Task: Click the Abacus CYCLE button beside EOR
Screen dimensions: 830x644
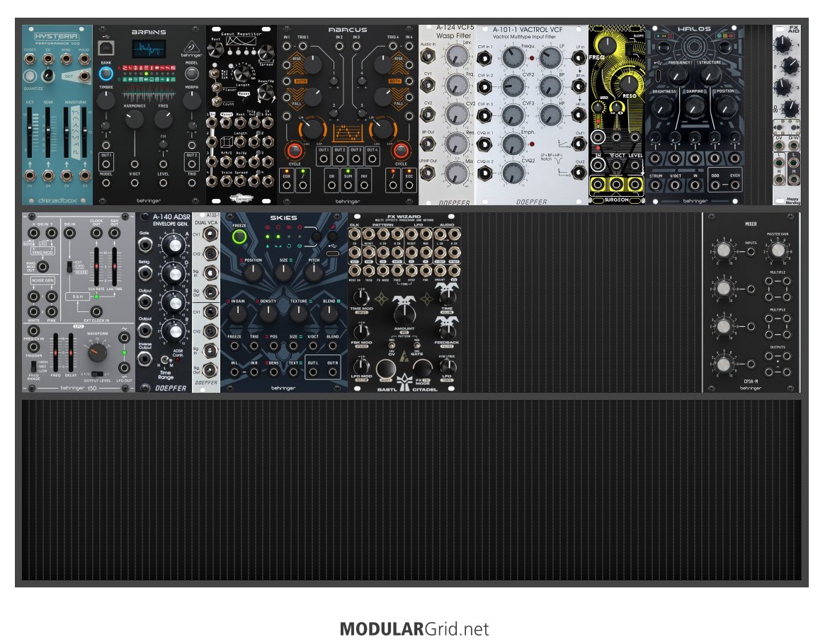Action: (295, 151)
